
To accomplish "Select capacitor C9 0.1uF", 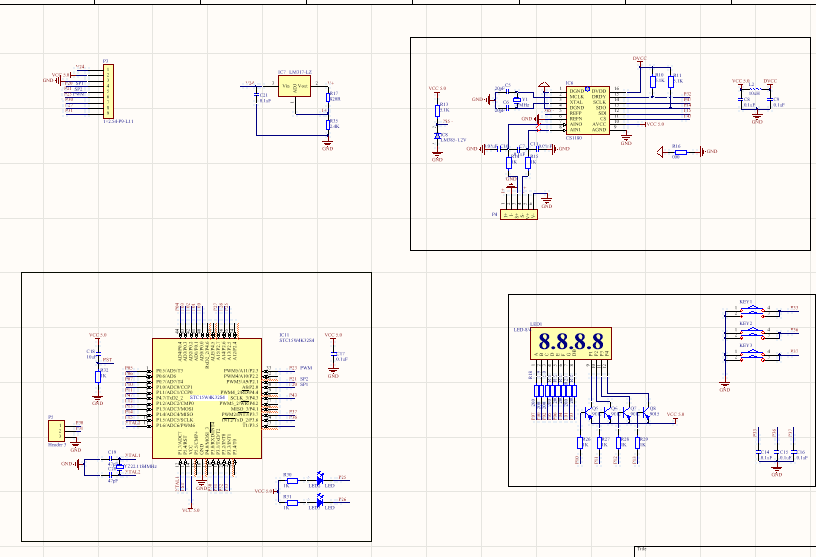I will pos(770,99).
